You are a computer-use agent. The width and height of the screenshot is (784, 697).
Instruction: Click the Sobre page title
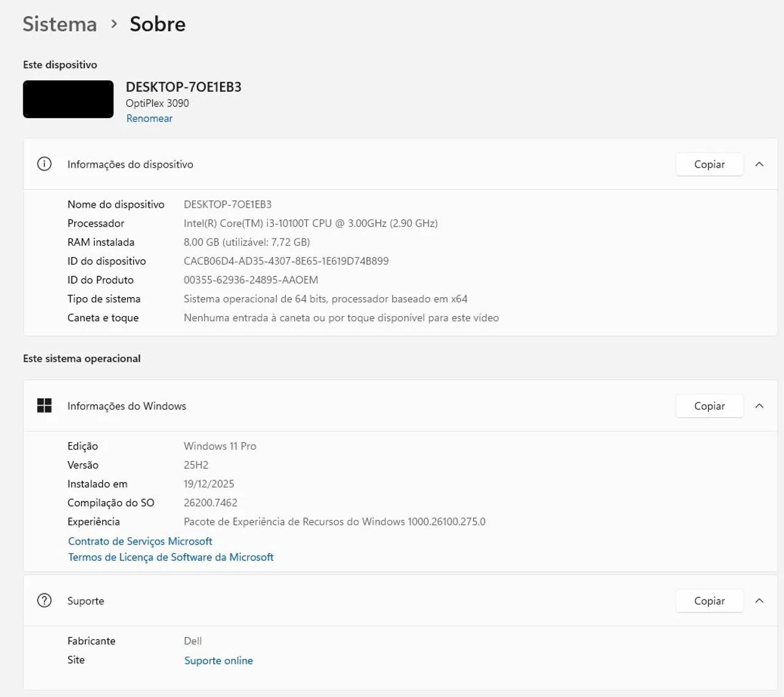click(x=157, y=24)
